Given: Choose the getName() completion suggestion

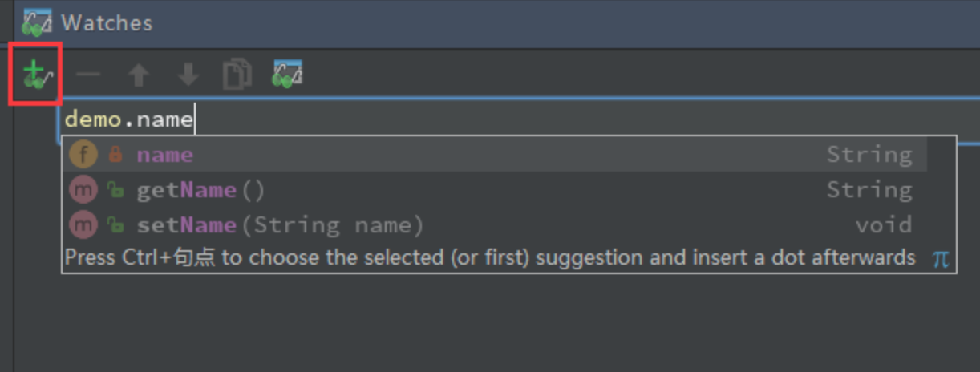Looking at the screenshot, I should (496, 190).
